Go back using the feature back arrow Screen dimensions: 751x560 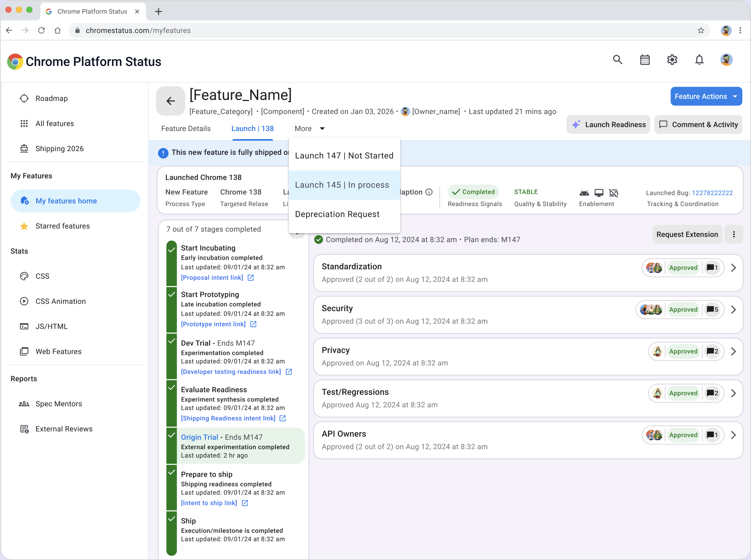[x=170, y=101]
